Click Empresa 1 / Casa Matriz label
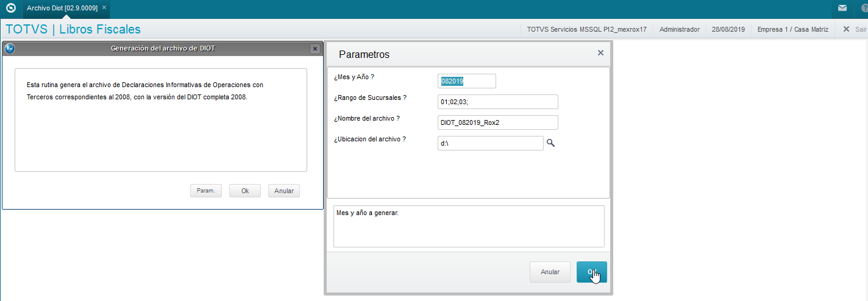The image size is (868, 301). pos(794,29)
